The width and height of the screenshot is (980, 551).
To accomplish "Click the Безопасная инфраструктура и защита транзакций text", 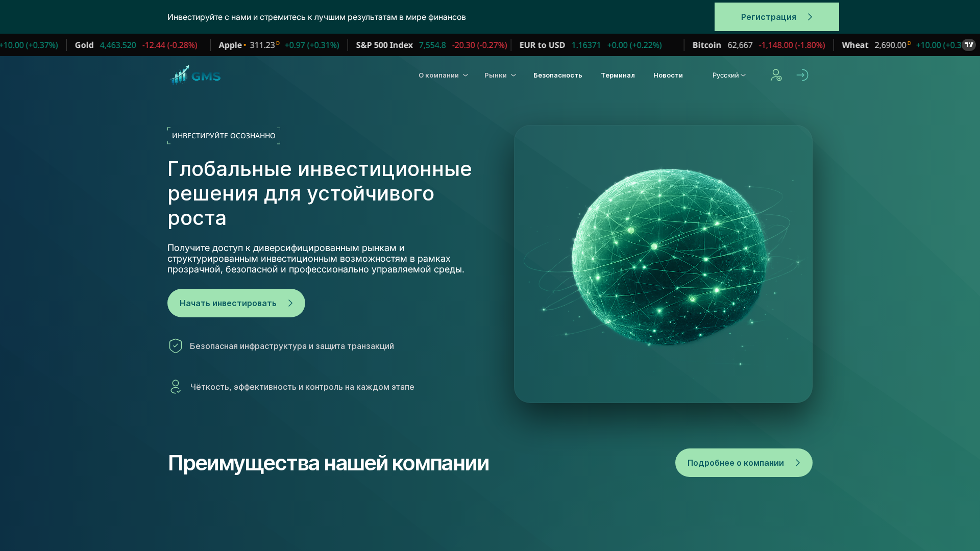I will [292, 346].
